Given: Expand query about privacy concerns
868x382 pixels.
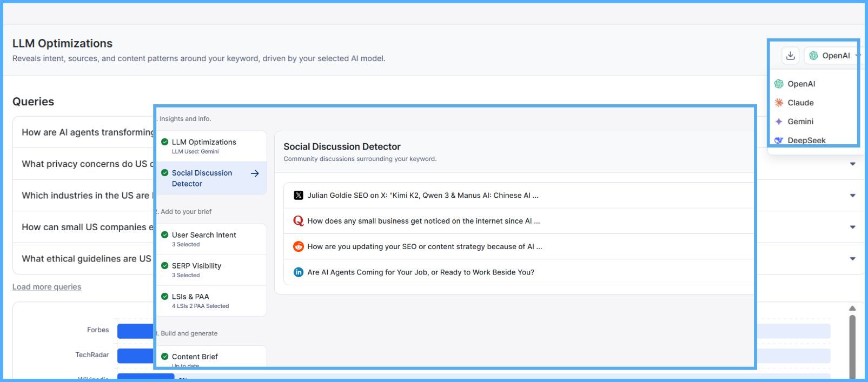Looking at the screenshot, I should (853, 164).
